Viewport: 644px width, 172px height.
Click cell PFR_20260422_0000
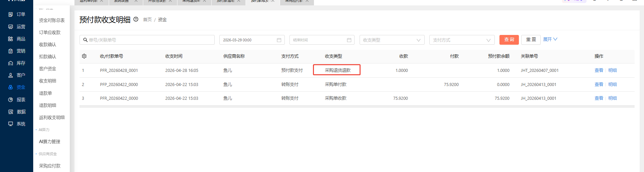click(119, 98)
